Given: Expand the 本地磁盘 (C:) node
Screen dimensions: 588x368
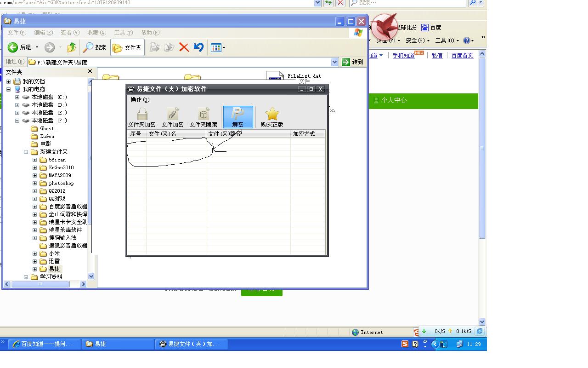Looking at the screenshot, I should click(x=17, y=97).
